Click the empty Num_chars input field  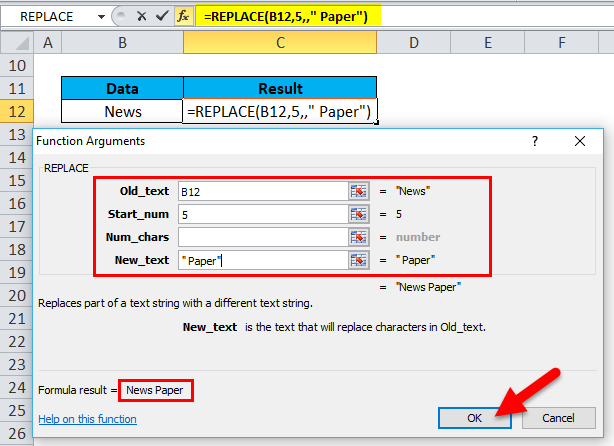pos(263,237)
